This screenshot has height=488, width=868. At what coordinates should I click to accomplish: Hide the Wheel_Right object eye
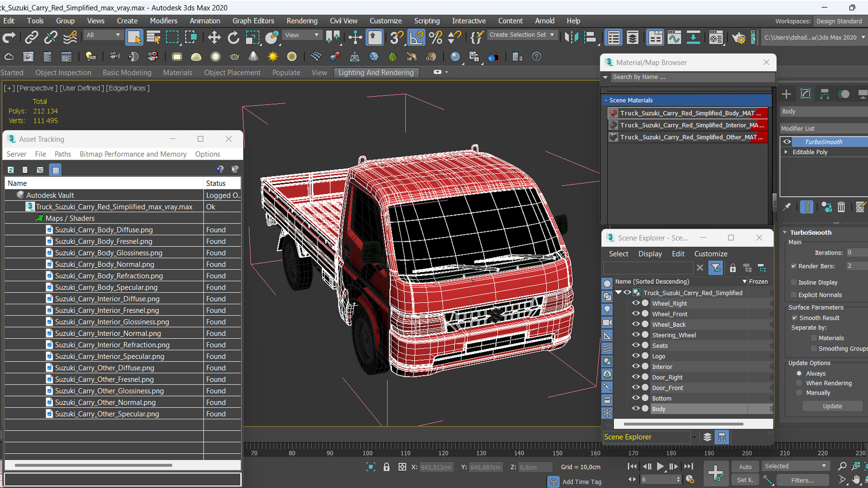pyautogui.click(x=636, y=303)
